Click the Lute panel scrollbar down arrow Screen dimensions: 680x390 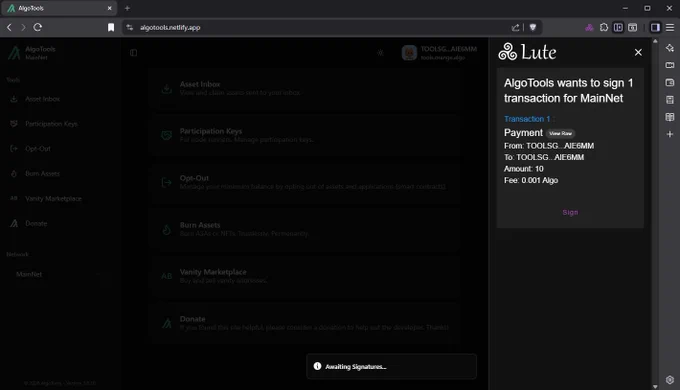click(655, 386)
